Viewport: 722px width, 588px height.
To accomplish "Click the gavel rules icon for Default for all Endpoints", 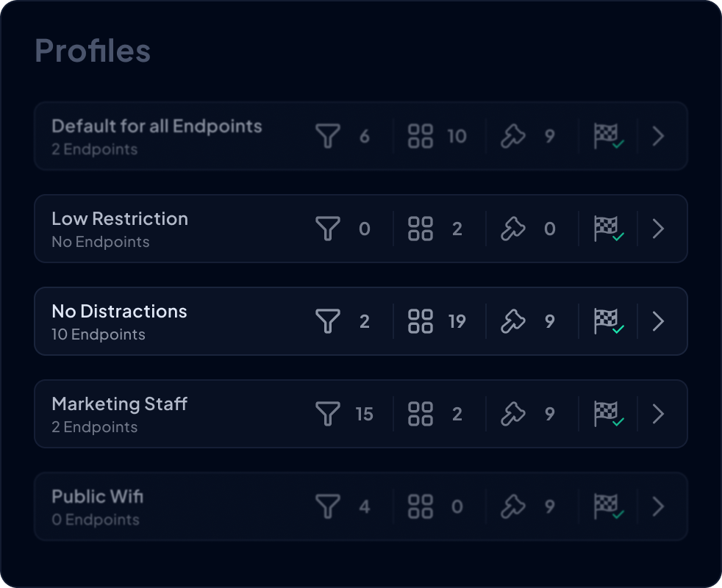I will [x=513, y=136].
